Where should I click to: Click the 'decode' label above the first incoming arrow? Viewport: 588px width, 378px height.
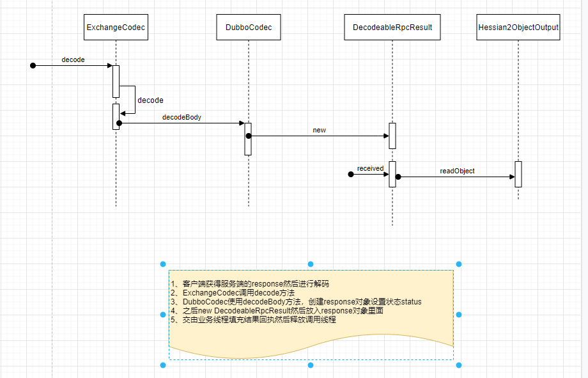[73, 59]
